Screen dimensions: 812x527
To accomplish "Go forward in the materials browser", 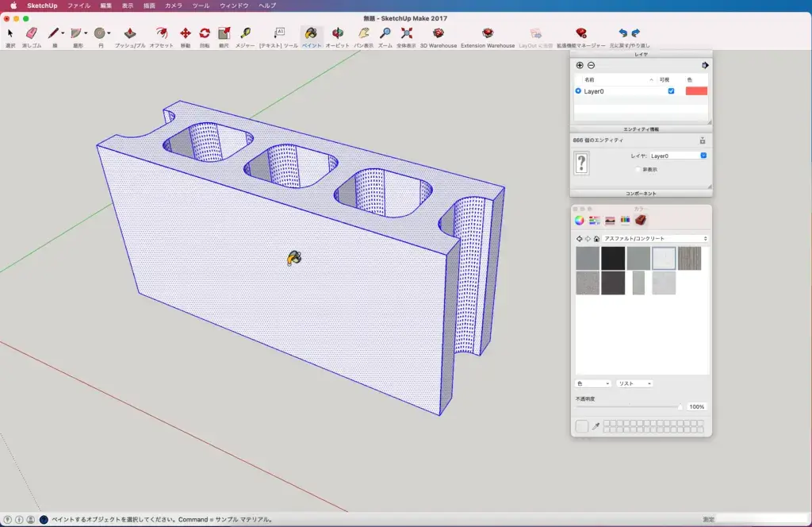I will 588,239.
